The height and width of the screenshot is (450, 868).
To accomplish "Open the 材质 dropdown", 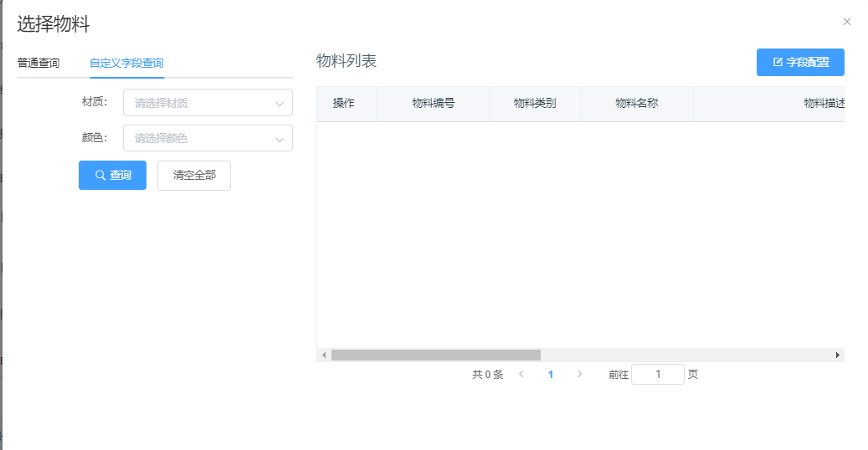I will click(208, 103).
